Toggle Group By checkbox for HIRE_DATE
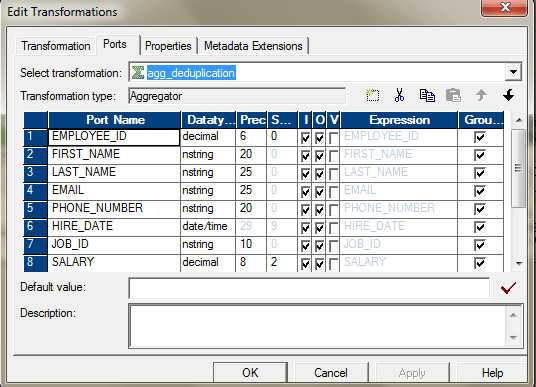The width and height of the screenshot is (536, 387). (480, 227)
